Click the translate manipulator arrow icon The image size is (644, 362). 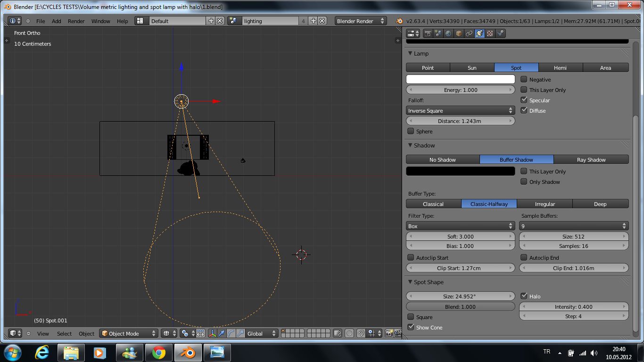click(222, 333)
